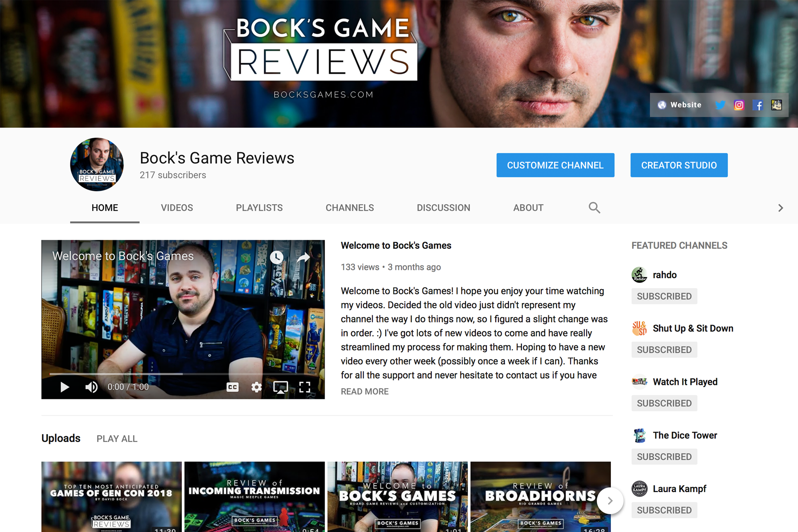
Task: Toggle Subscribed for Watch It Played
Action: coord(664,403)
